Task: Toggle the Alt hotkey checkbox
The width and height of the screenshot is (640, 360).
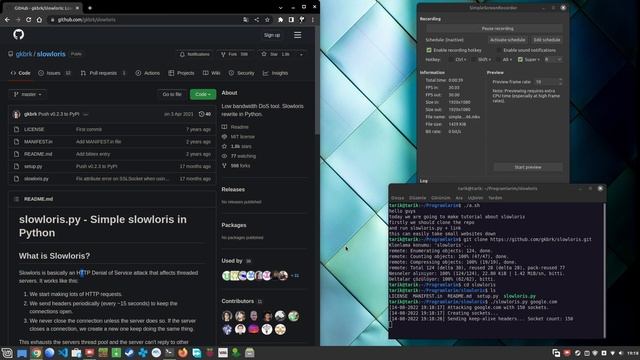Action: click(498, 60)
